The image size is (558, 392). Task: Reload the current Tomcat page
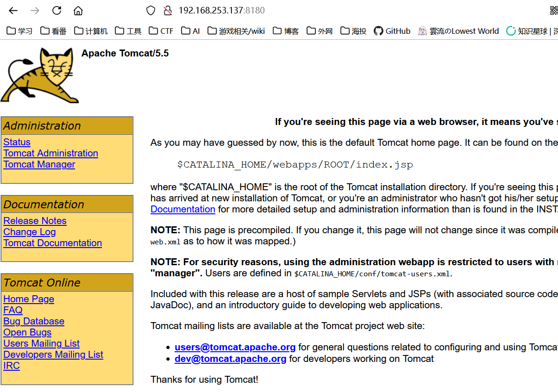pos(56,11)
